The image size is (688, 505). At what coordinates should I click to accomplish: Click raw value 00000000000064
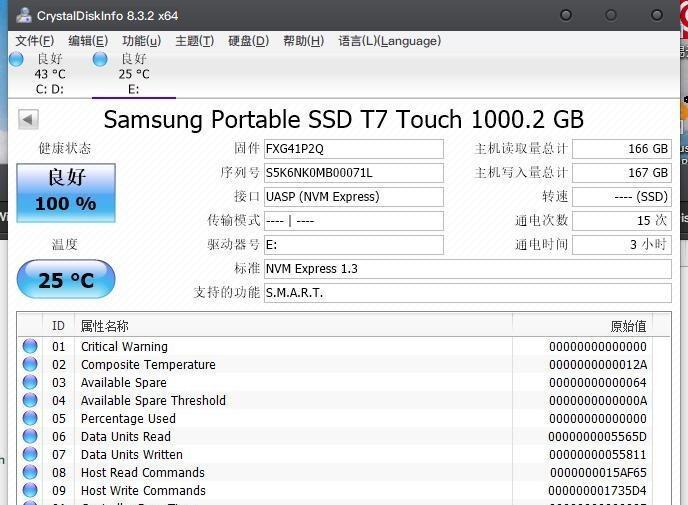click(598, 383)
